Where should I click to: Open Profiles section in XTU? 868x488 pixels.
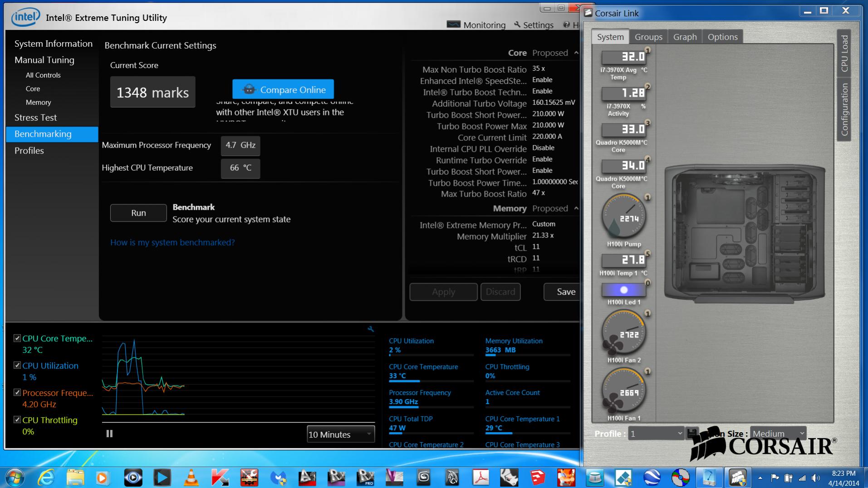[x=29, y=151]
